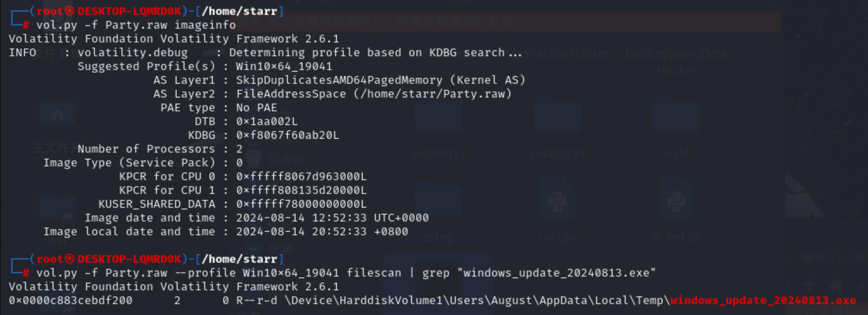Click the zsteg folder label
The width and height of the screenshot is (868, 315).
click(438, 236)
